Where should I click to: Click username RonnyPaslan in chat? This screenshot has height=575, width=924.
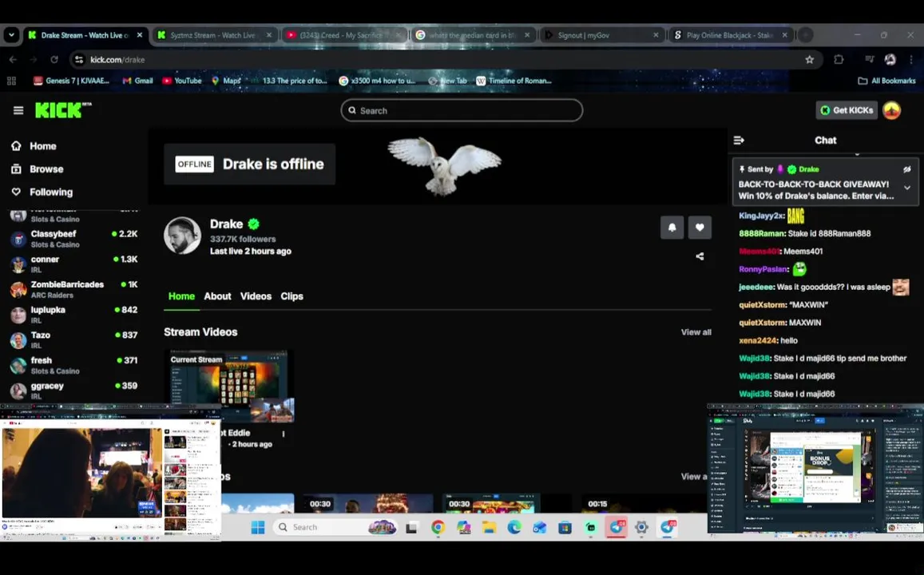(x=763, y=269)
